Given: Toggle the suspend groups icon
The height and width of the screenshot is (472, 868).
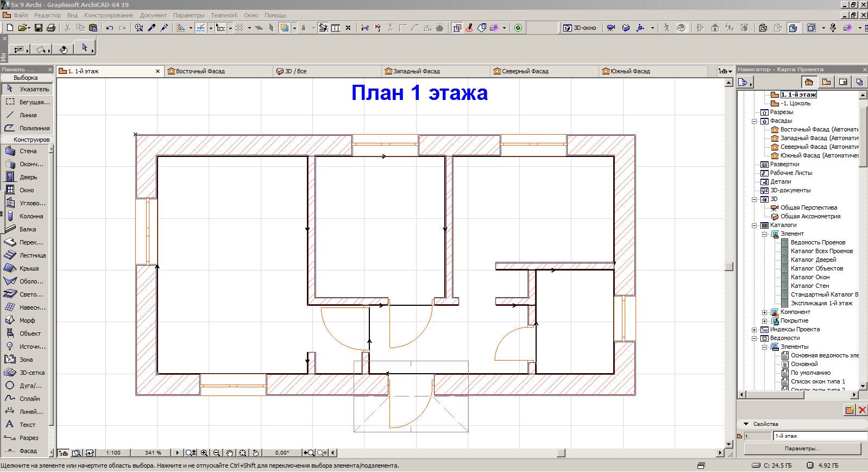Looking at the screenshot, I should (x=457, y=28).
